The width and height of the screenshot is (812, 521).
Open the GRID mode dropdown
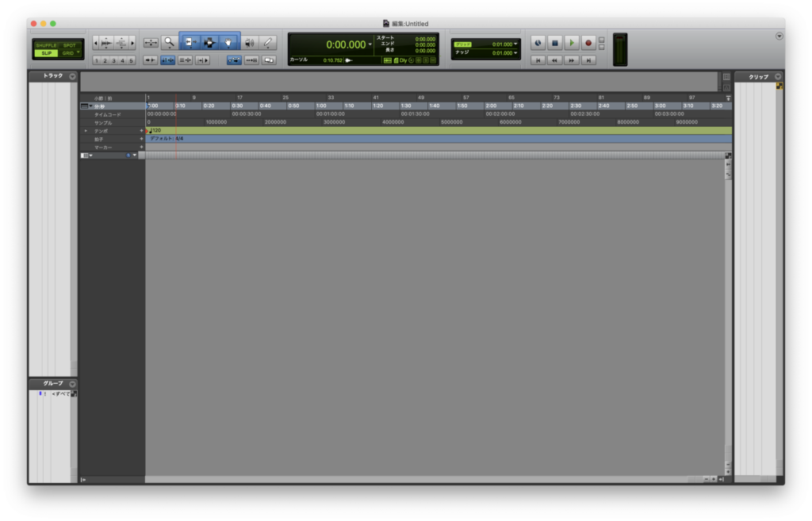(x=71, y=53)
